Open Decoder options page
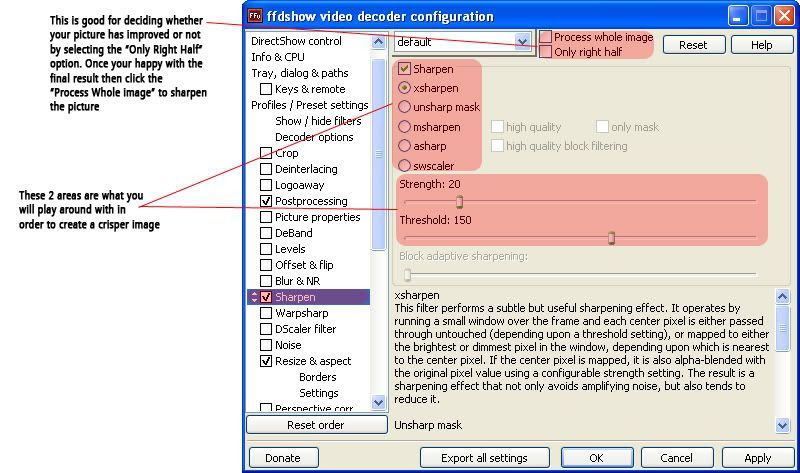This screenshot has height=473, width=800. click(314, 137)
